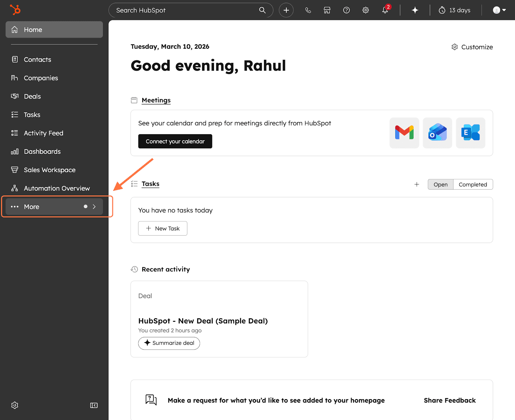
Task: Expand the More navigation menu
Action: (54, 207)
